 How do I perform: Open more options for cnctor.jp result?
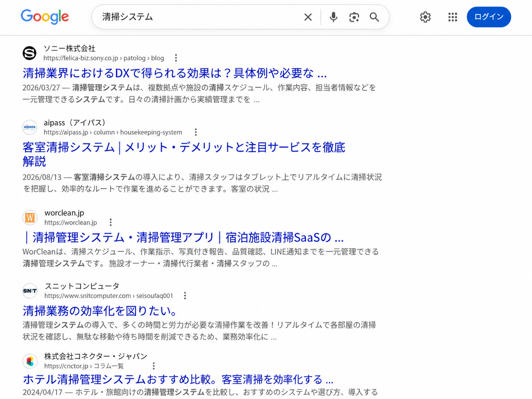154,366
